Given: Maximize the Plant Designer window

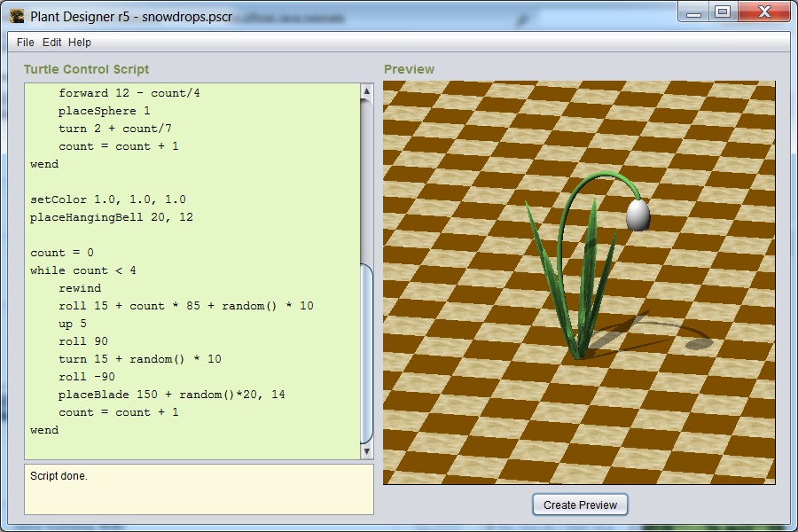Looking at the screenshot, I should [x=723, y=12].
